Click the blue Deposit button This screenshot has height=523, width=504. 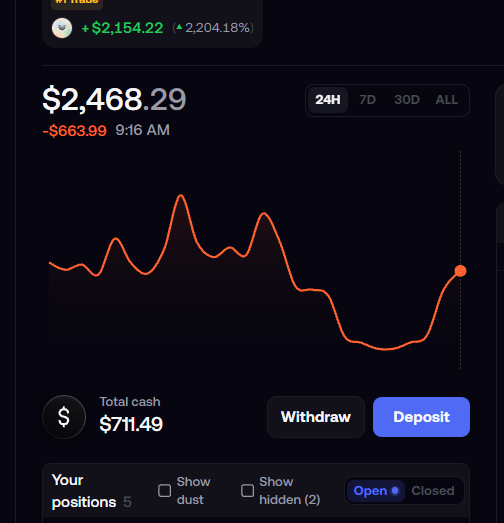(421, 417)
